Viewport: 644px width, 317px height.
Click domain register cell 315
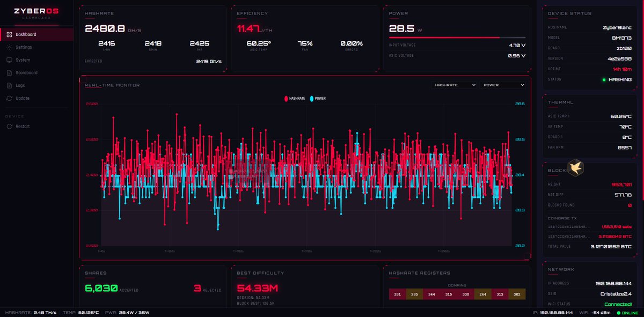449,294
